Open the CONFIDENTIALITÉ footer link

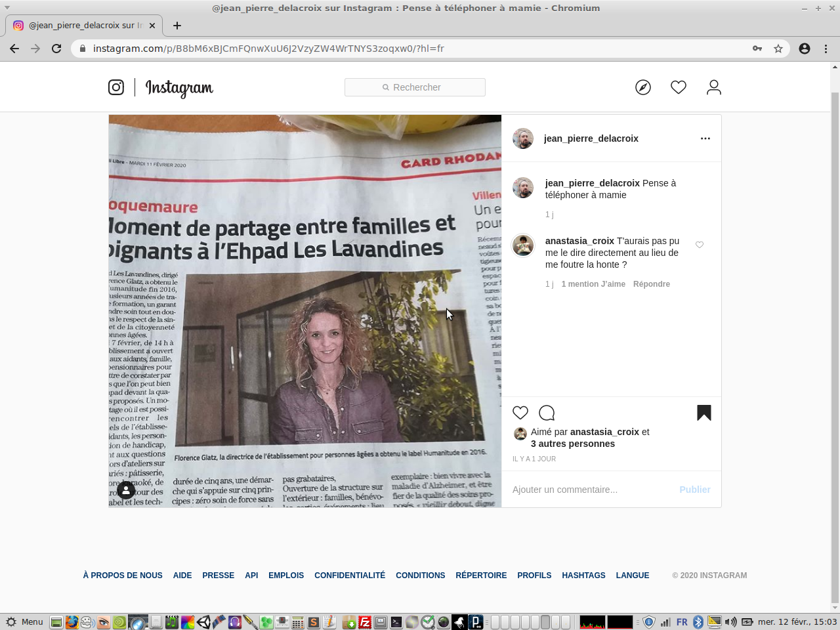350,576
